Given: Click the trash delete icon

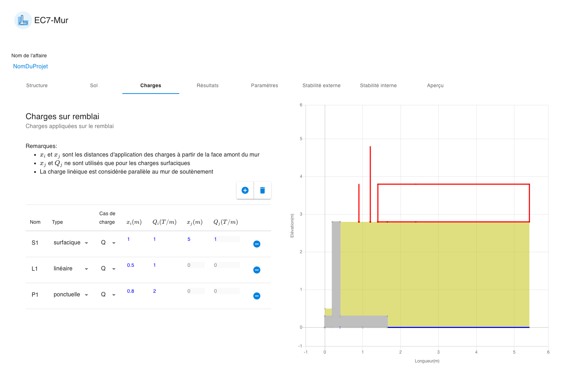Looking at the screenshot, I should 263,190.
